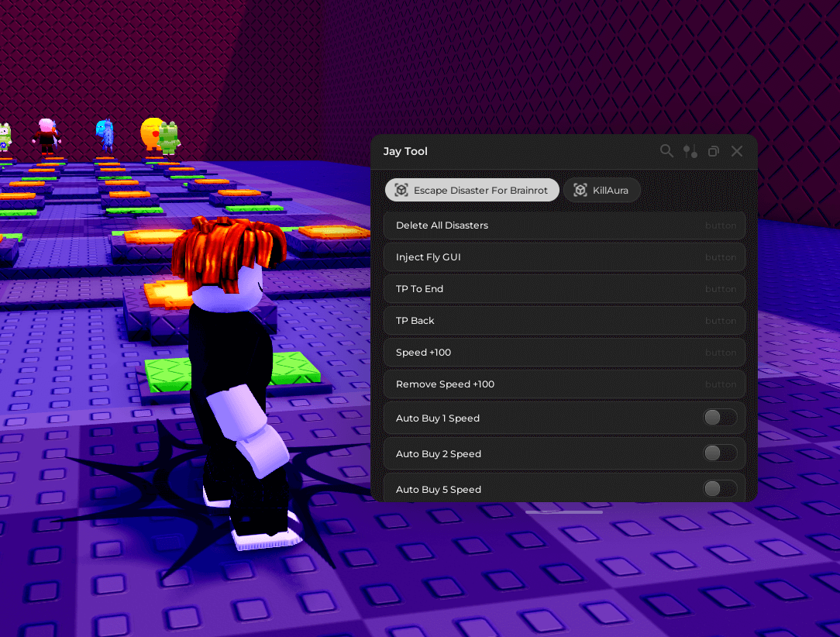Close the Jay Tool window

point(737,152)
